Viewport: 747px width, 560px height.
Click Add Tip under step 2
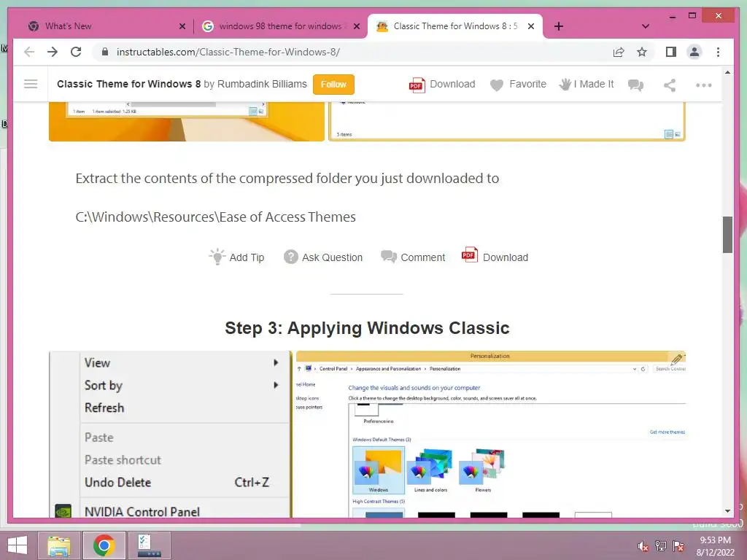point(236,257)
